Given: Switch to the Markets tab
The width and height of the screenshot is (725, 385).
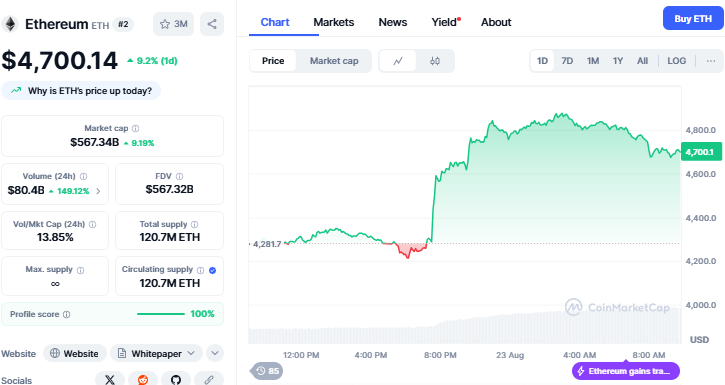Looking at the screenshot, I should coord(334,22).
